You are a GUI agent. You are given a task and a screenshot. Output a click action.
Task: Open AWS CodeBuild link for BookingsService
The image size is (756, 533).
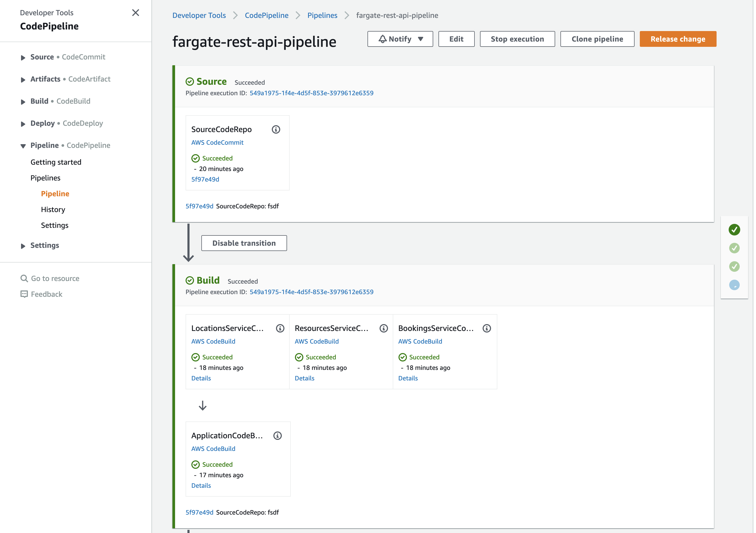(x=420, y=341)
